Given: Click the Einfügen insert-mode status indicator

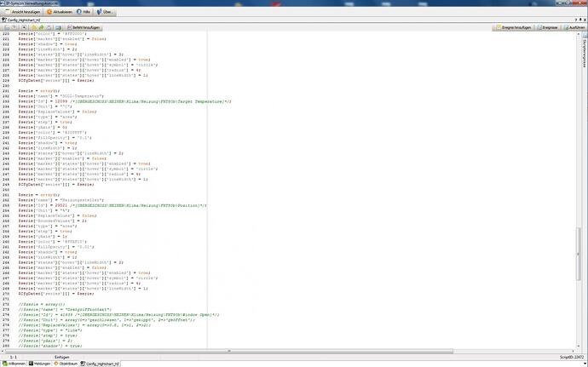Looking at the screenshot, I should pos(62,358).
